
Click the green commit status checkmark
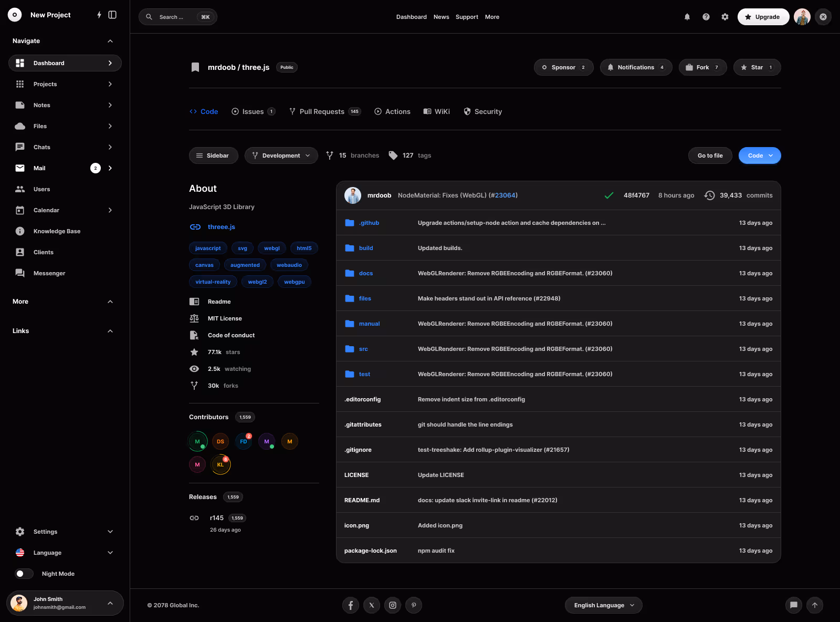[609, 195]
